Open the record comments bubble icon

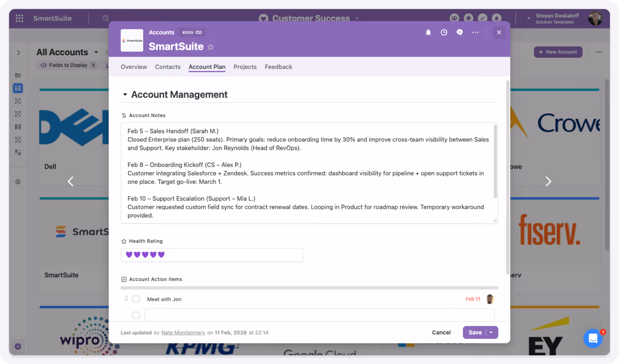click(x=460, y=32)
